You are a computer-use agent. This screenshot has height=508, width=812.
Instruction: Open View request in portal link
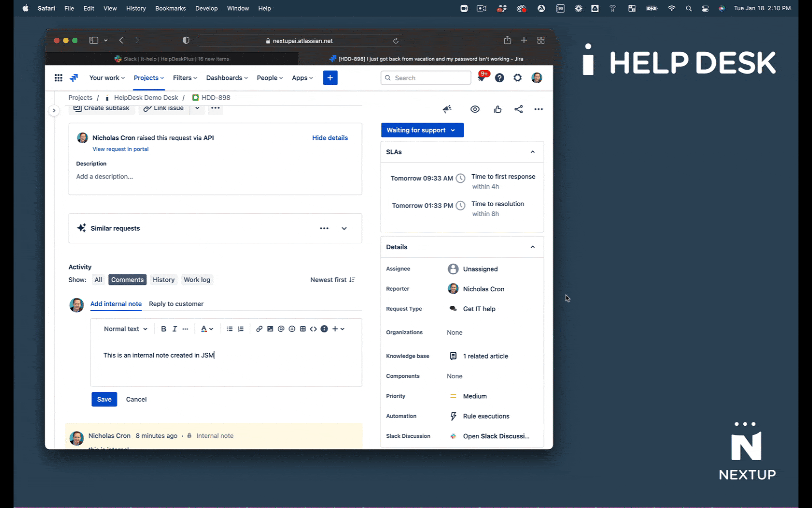point(120,149)
